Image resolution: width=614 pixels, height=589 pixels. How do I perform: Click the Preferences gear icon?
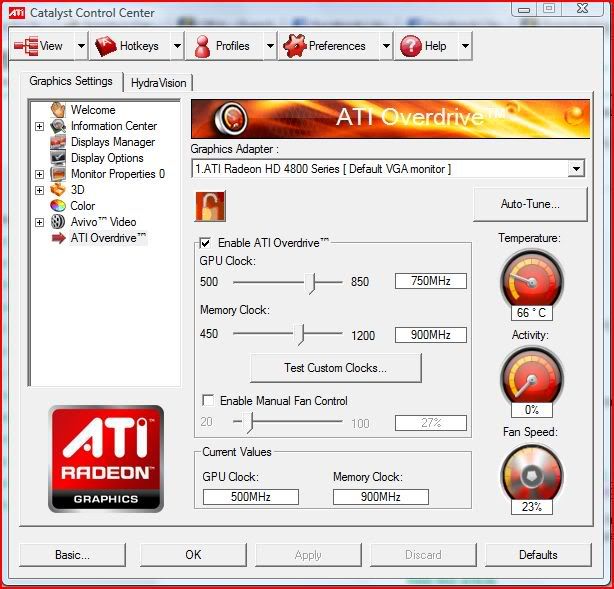[x=294, y=46]
